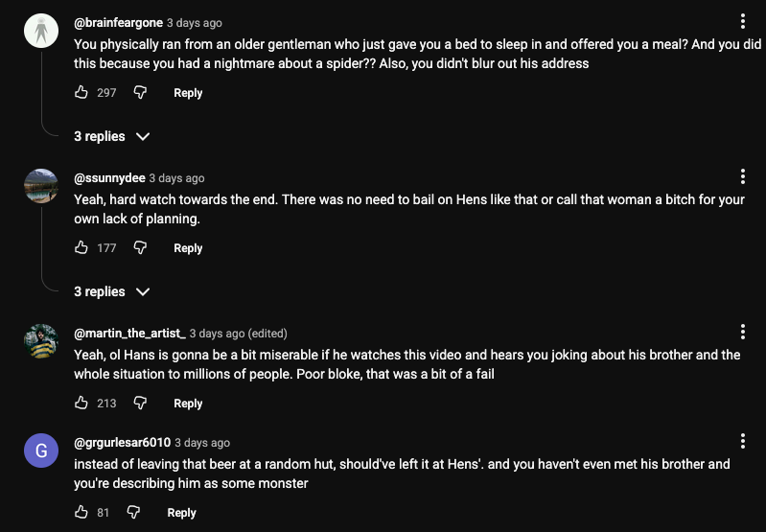The width and height of the screenshot is (766, 532).
Task: Dislike @ssunnydee's comment
Action: point(140,248)
